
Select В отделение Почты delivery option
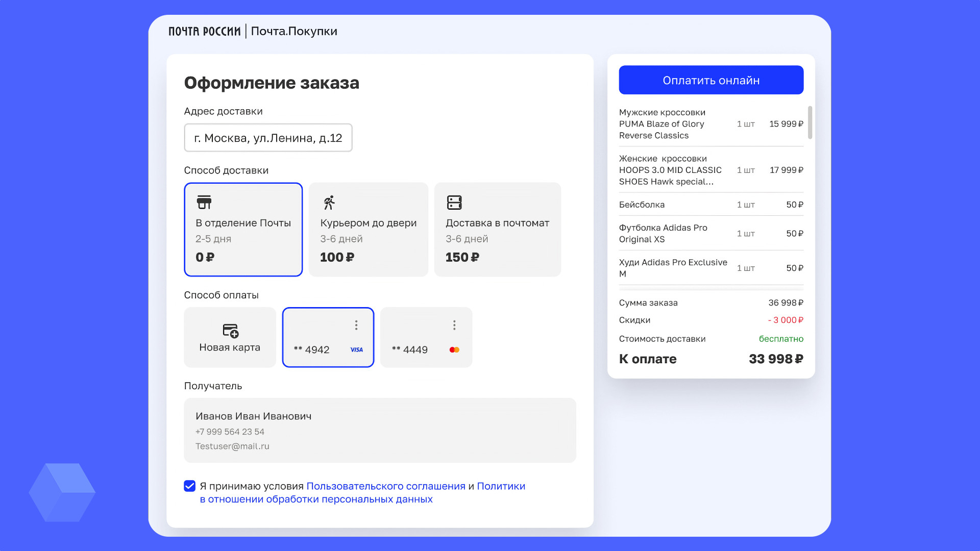pos(243,230)
